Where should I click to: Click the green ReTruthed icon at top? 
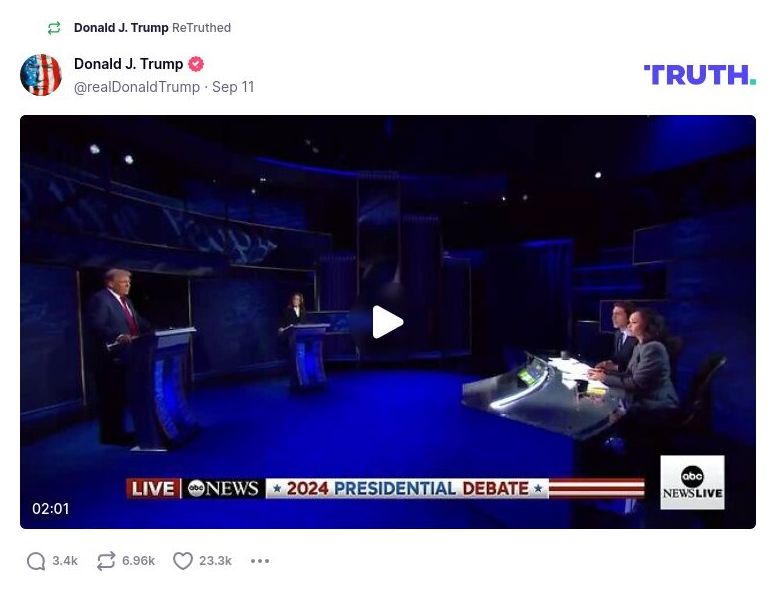coord(54,28)
